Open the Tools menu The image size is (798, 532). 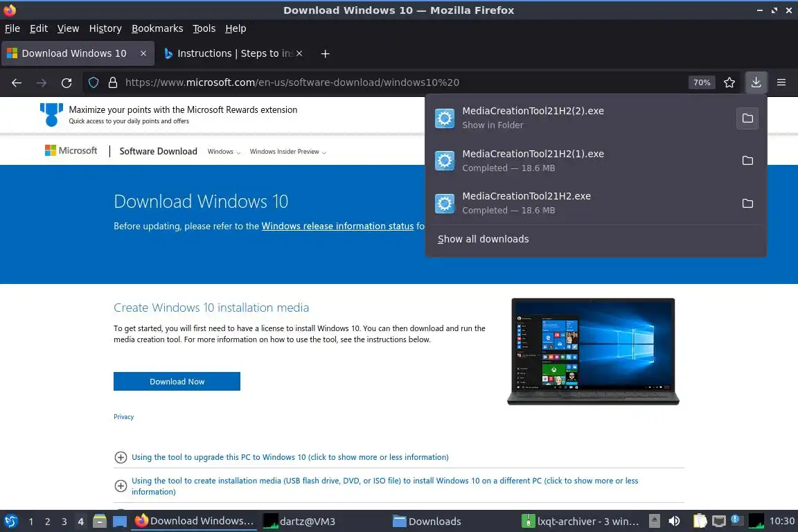pyautogui.click(x=204, y=28)
